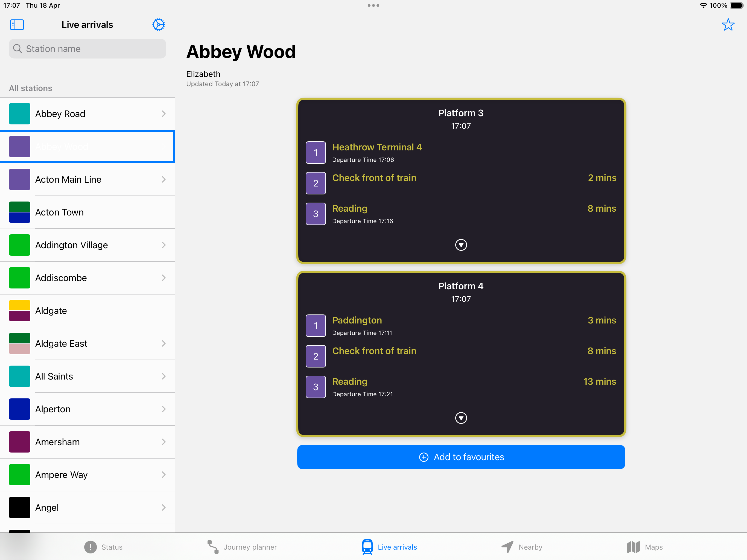This screenshot has height=560, width=747.
Task: Open Abbey Road row chevron
Action: [164, 114]
